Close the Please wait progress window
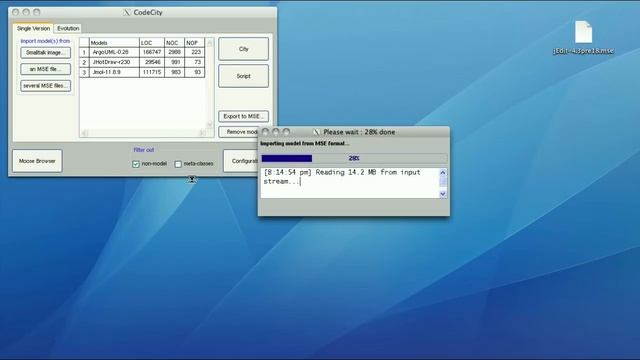The width and height of the screenshot is (640, 360). [x=265, y=132]
